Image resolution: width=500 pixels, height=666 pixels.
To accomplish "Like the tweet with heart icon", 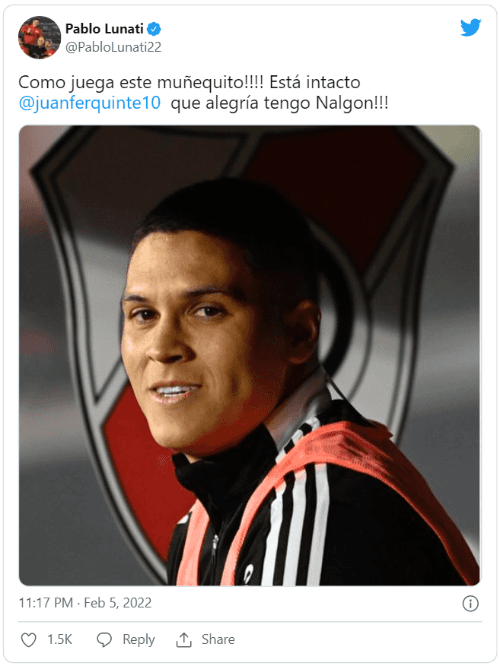I will 29,640.
